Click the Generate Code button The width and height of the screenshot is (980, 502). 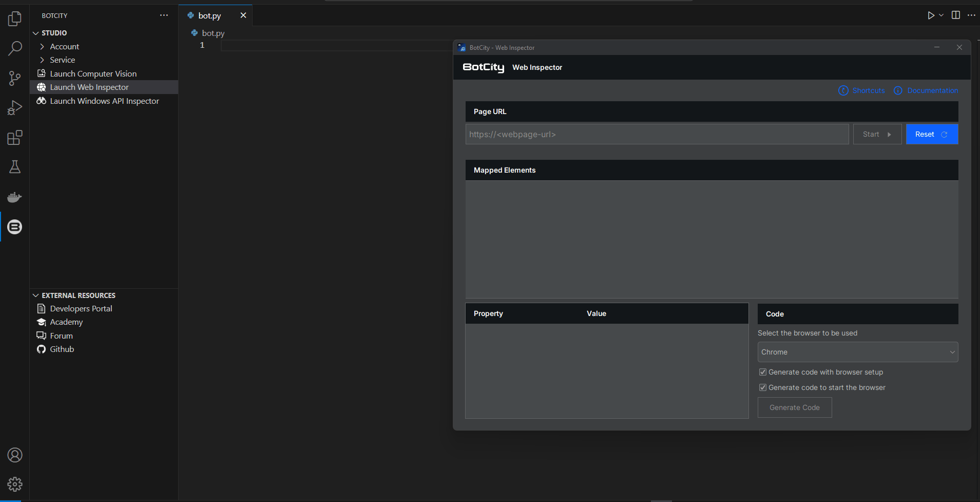[795, 407]
